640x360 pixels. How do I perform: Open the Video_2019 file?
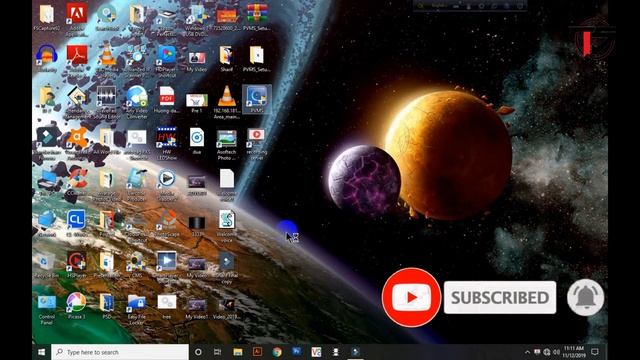[227, 308]
